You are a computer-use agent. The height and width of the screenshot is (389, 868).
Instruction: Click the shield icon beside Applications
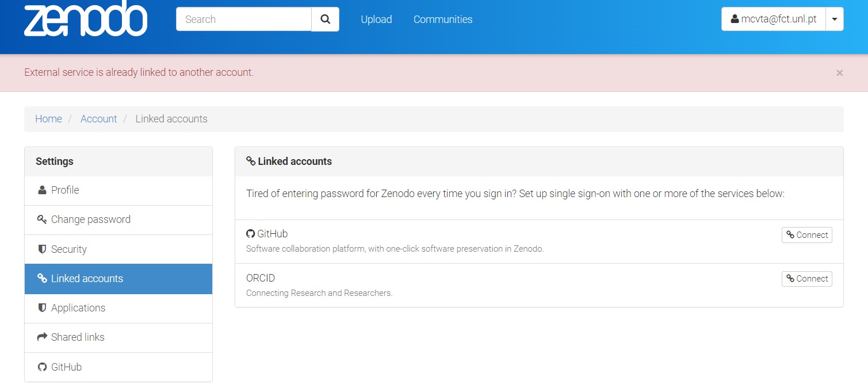[41, 308]
